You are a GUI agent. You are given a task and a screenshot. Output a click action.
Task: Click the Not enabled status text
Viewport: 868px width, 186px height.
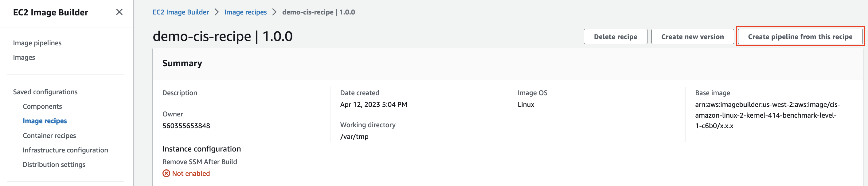click(x=191, y=173)
